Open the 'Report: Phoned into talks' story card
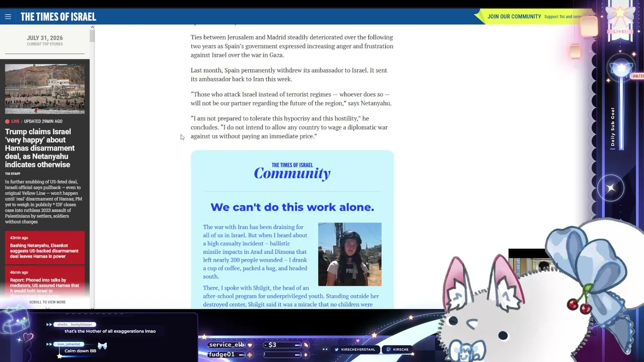 point(45,283)
